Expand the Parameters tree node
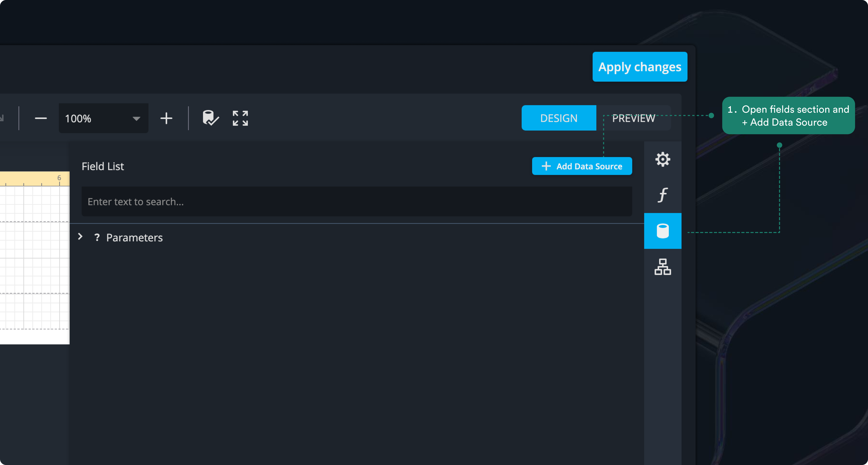Screen dimensions: 868x465 tap(80, 237)
